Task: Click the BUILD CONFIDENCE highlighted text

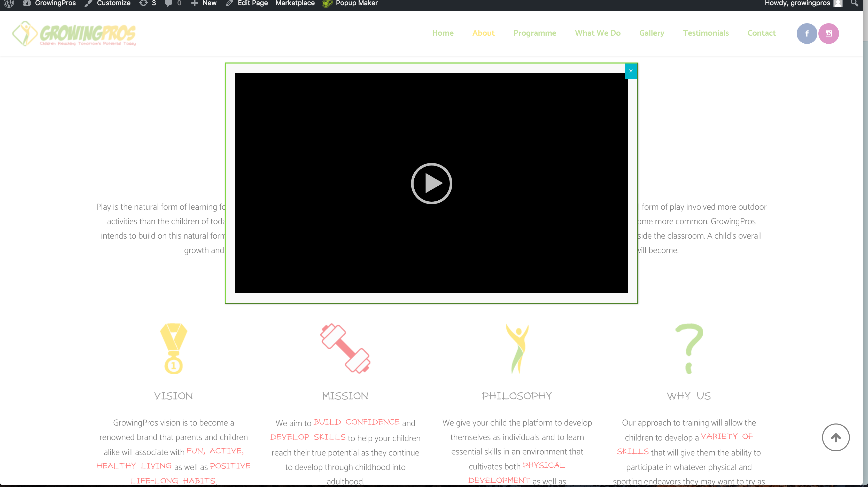Action: (357, 422)
